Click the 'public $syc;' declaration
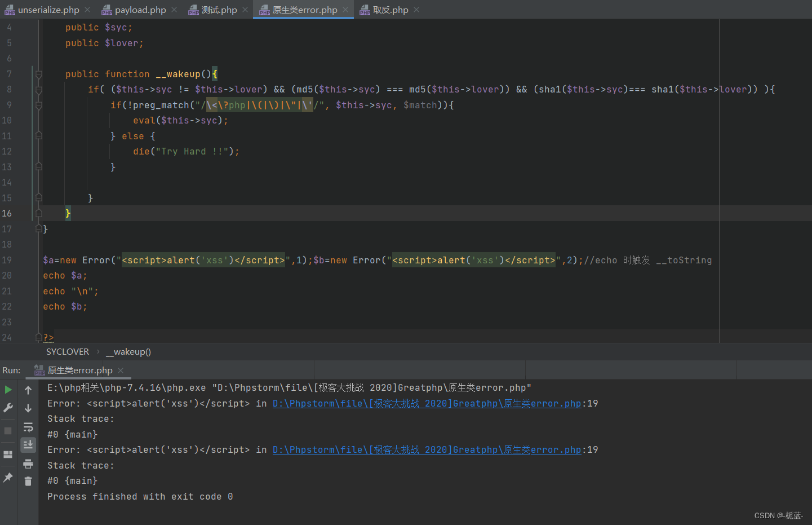Image resolution: width=812 pixels, height=525 pixels. point(99,28)
